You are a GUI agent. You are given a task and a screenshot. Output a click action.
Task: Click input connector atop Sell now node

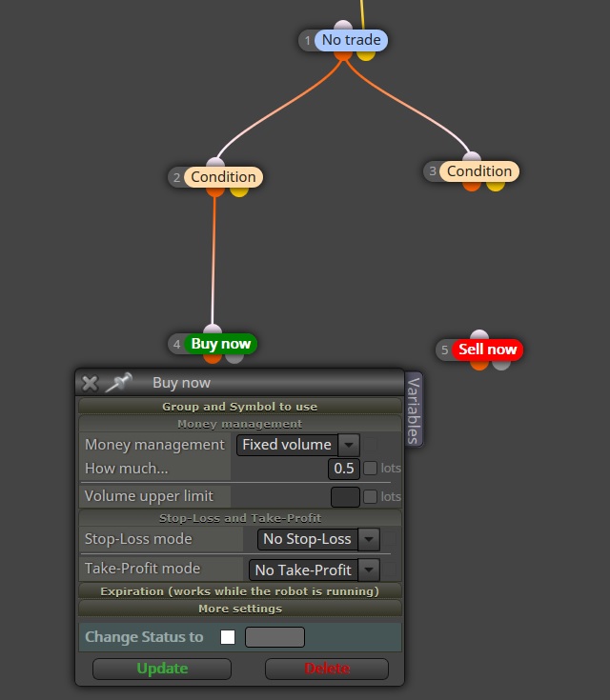pos(479,335)
